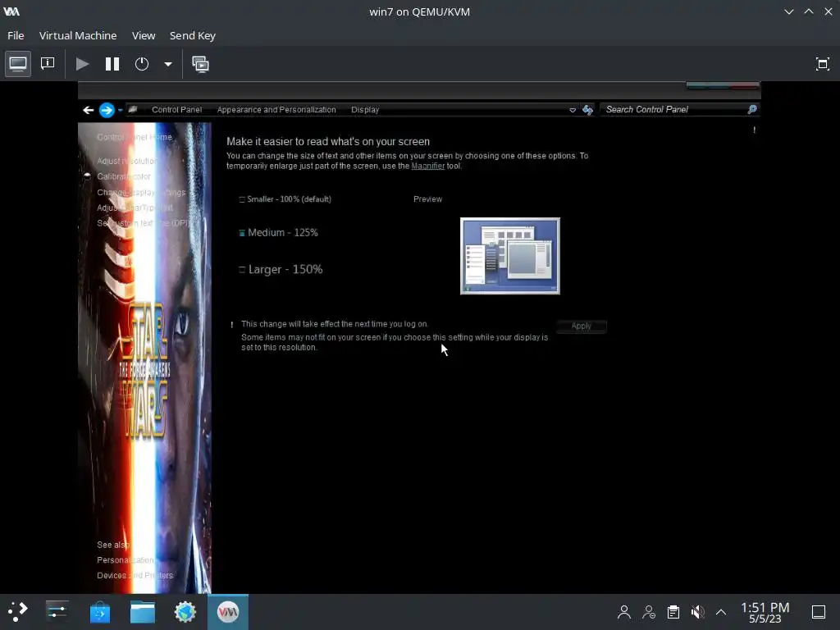Click the virt-manager window menu icon
The width and height of the screenshot is (840, 630).
pos(11,11)
